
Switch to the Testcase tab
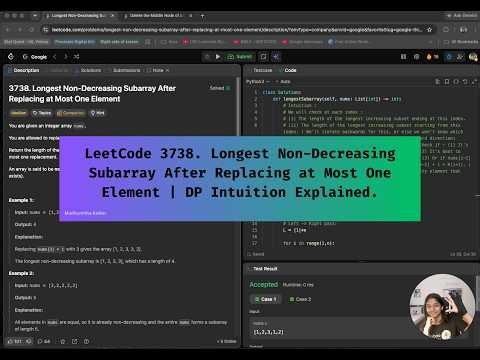(260, 70)
